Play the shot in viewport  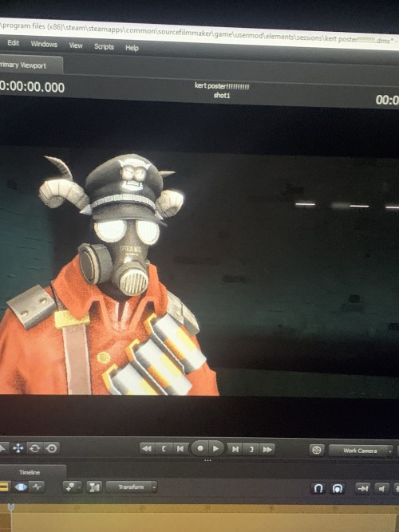(x=215, y=449)
